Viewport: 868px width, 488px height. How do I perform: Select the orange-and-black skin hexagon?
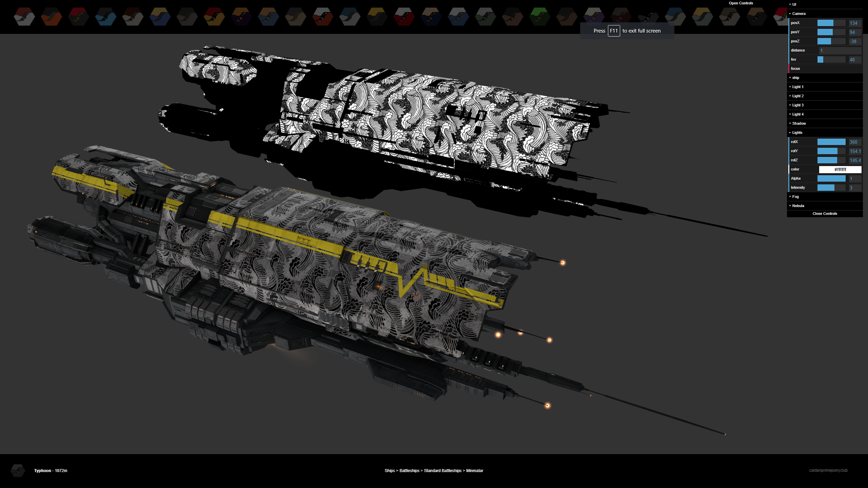(x=52, y=17)
